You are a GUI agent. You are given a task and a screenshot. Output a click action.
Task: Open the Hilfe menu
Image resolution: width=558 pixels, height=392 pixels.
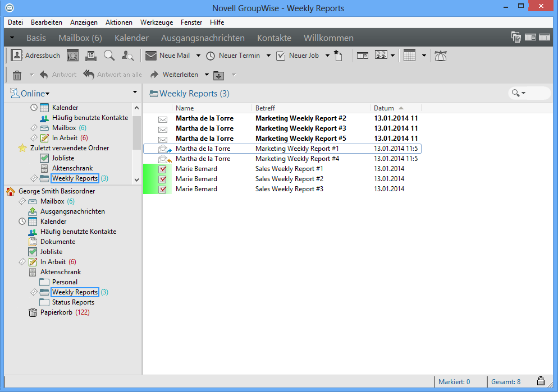point(217,22)
